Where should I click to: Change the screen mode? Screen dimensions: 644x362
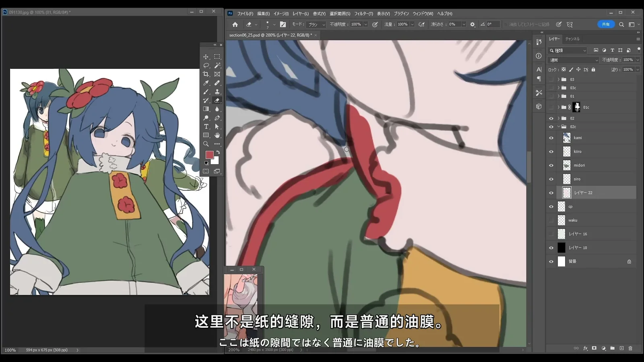pyautogui.click(x=217, y=171)
